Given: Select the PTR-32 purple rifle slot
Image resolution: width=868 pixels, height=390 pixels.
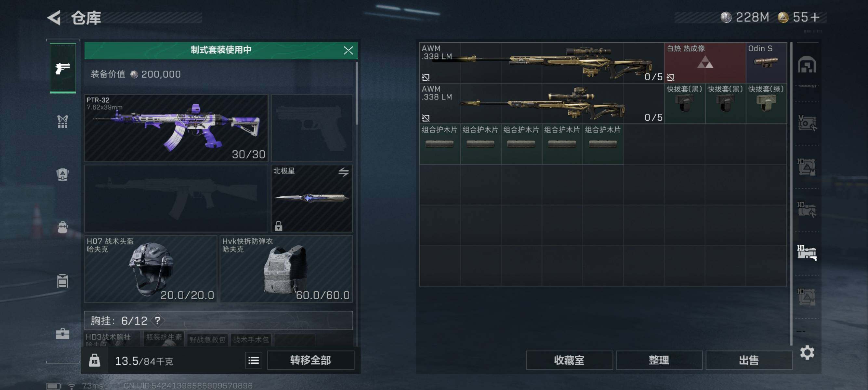Looking at the screenshot, I should [x=176, y=128].
